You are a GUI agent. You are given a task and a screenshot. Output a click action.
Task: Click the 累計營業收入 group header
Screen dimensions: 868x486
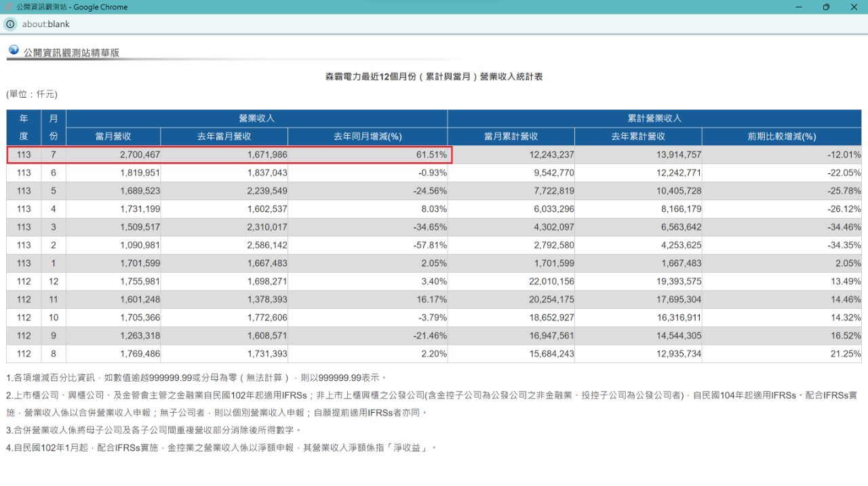[654, 118]
